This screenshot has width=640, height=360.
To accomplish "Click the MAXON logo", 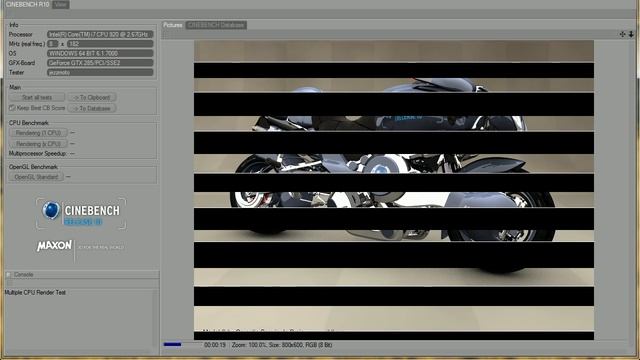I will (54, 245).
